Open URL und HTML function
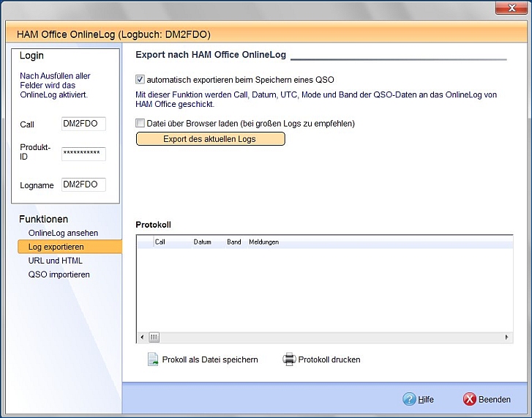Screen dimensions: 532x418 (56, 261)
